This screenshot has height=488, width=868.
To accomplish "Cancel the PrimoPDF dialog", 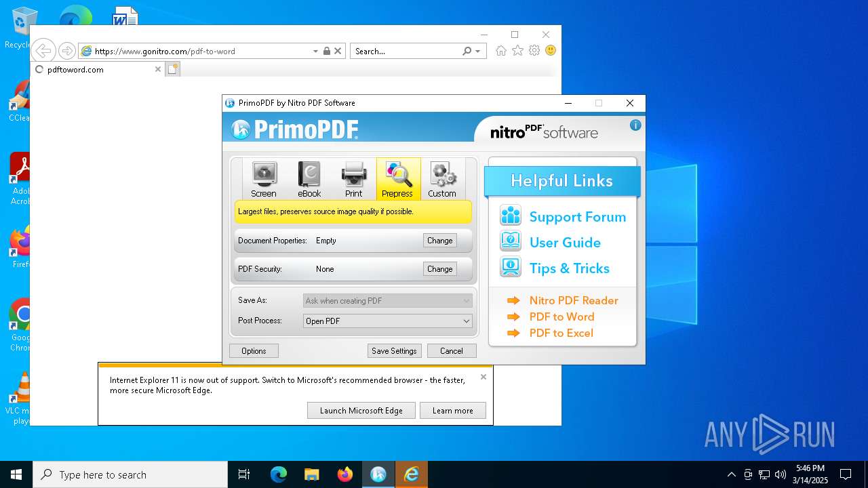I will coord(452,351).
